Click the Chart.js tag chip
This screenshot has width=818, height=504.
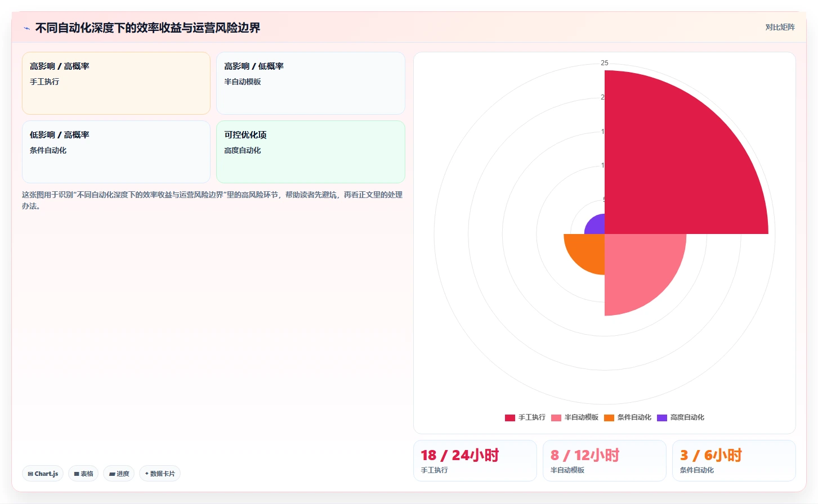point(43,474)
